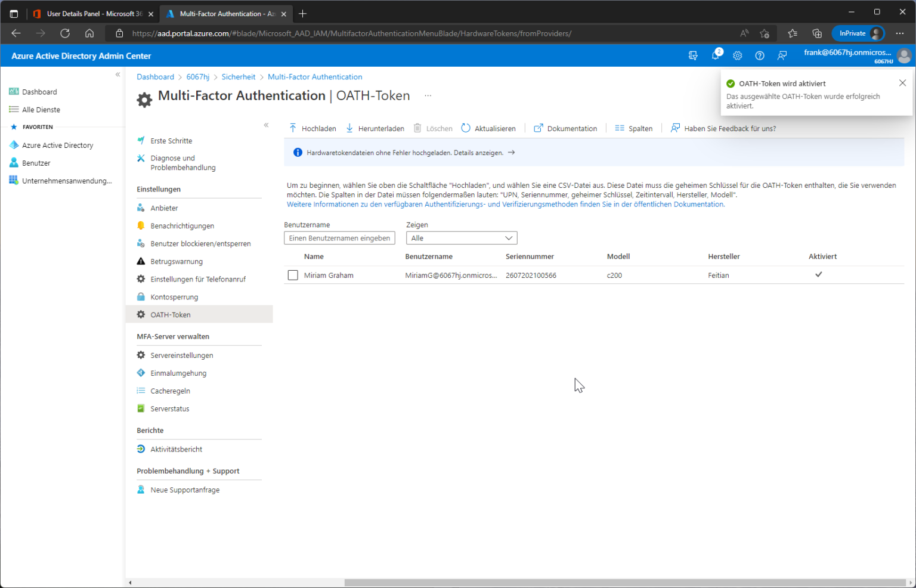Open Details anzeigen for the upload message
The width and height of the screenshot is (916, 588).
476,152
